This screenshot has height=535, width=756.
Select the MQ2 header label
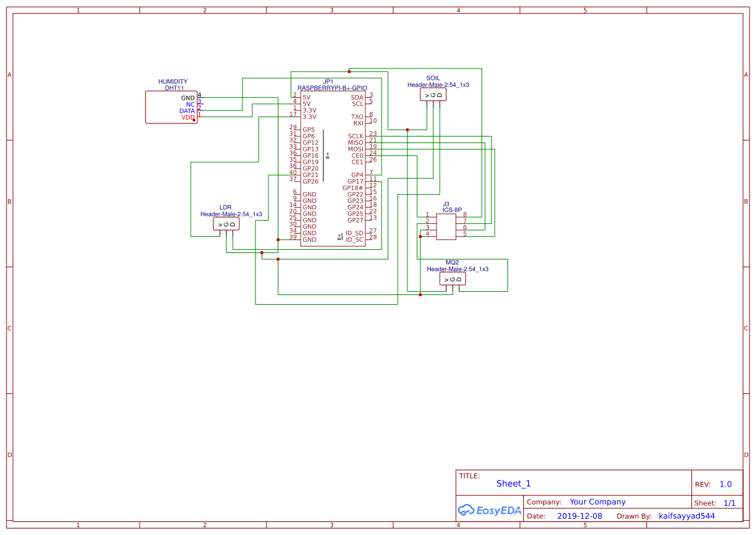(452, 263)
